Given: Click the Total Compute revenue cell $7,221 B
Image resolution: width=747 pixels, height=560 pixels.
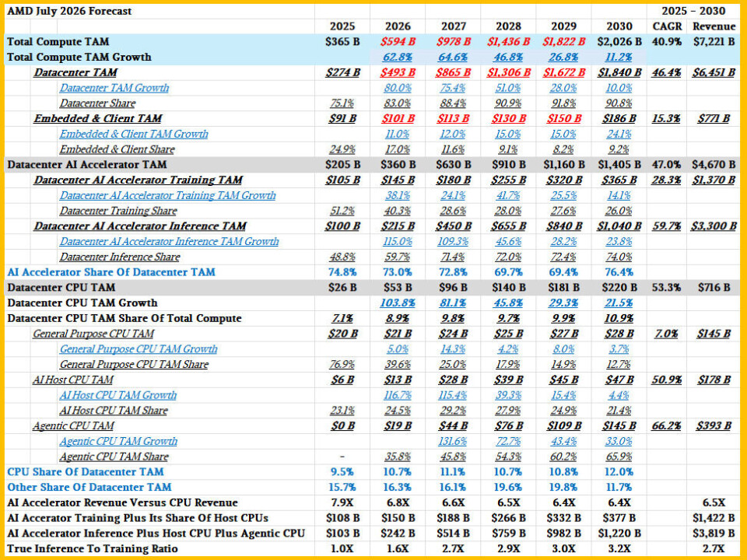Looking at the screenshot, I should click(x=714, y=42).
